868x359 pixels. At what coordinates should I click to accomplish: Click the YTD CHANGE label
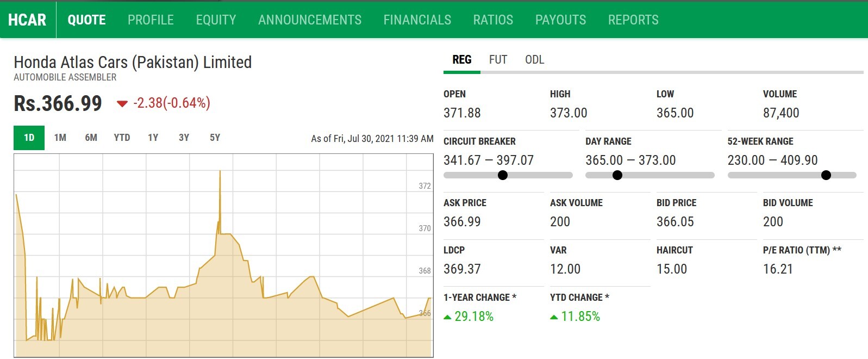point(579,298)
